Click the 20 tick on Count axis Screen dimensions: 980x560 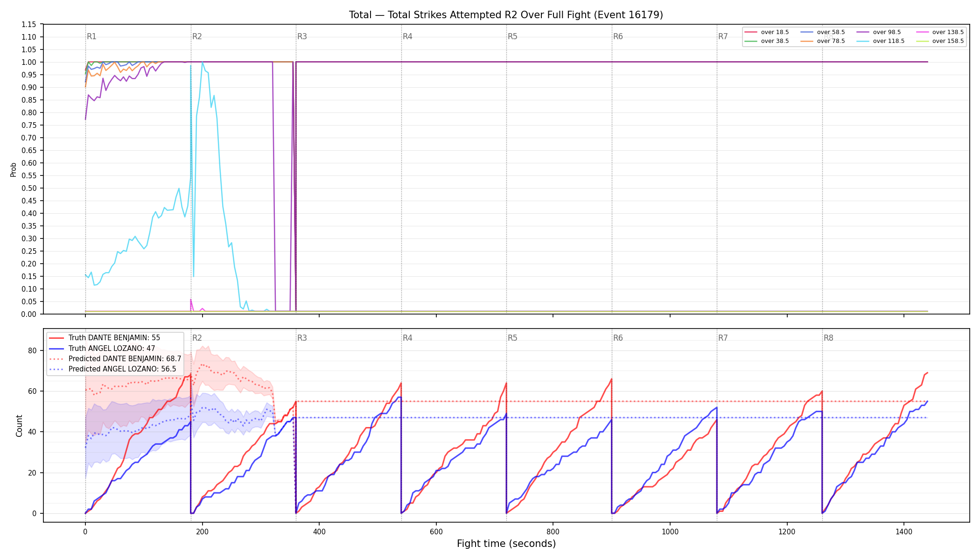point(33,473)
